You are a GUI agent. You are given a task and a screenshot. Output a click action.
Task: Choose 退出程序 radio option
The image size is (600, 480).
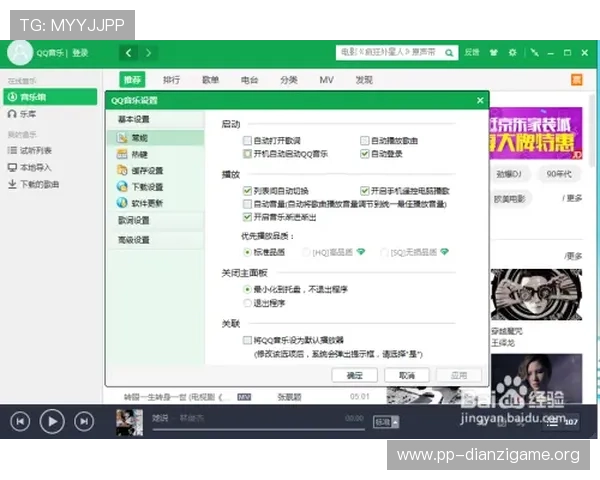pos(247,303)
